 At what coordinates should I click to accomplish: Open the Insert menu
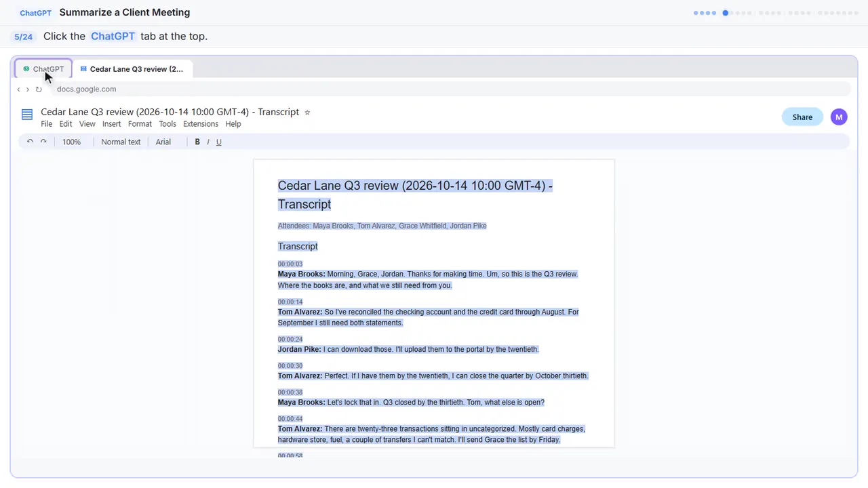(x=111, y=124)
